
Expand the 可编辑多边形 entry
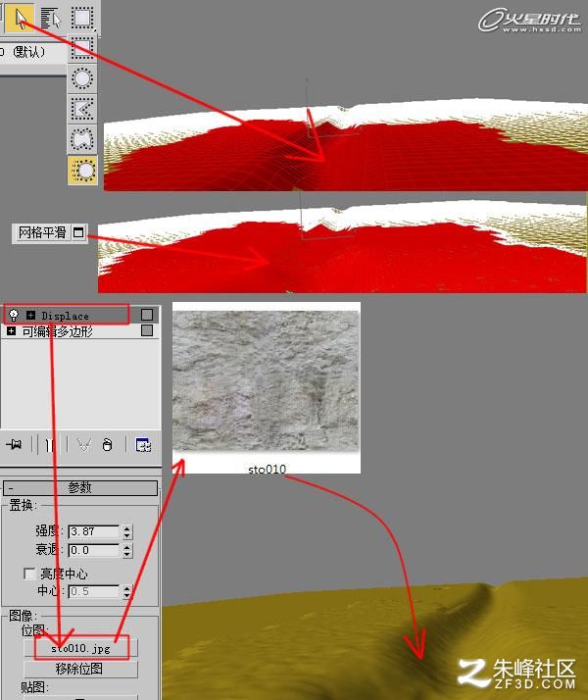[x=11, y=331]
